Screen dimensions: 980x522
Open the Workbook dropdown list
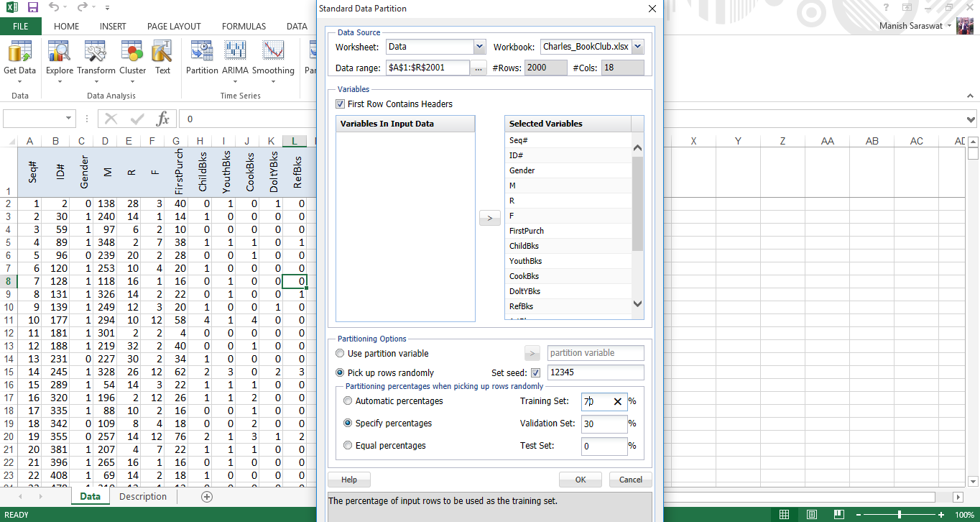coord(637,47)
